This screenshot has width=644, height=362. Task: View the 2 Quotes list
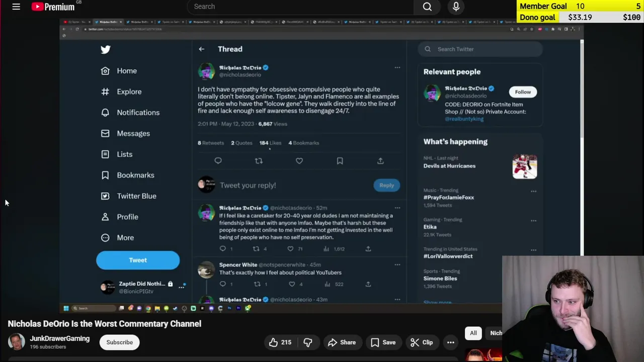point(242,143)
